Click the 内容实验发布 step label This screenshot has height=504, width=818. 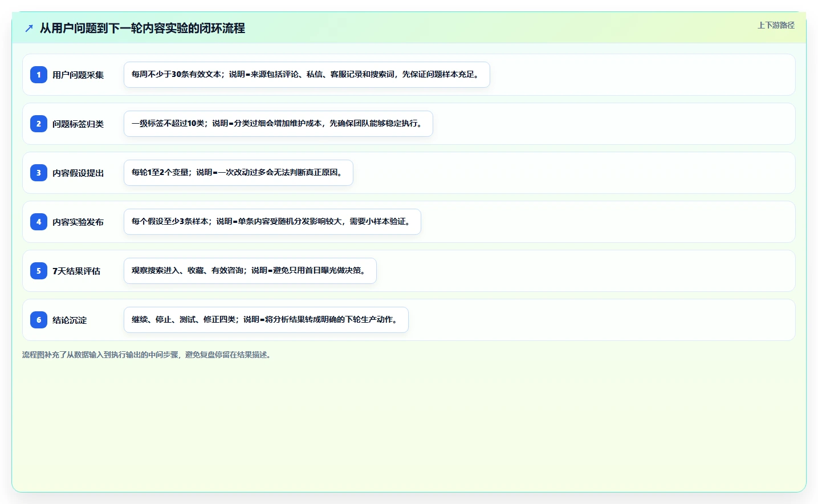click(78, 222)
